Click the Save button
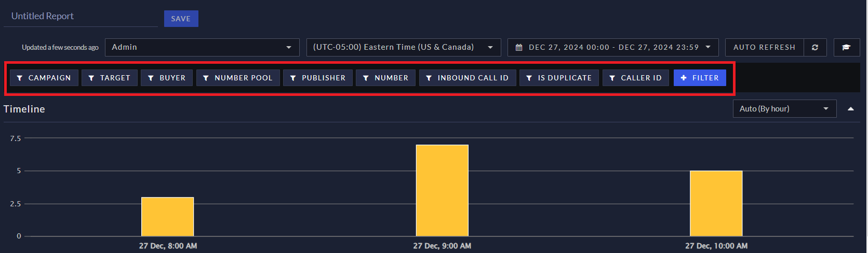This screenshot has height=253, width=868. (181, 19)
